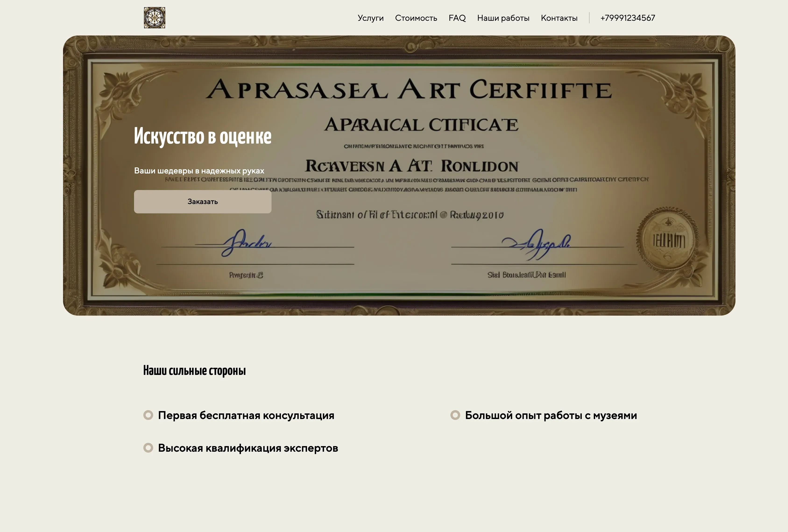Open the Наши работы menu item
Screen dimensions: 788x532
(503, 18)
